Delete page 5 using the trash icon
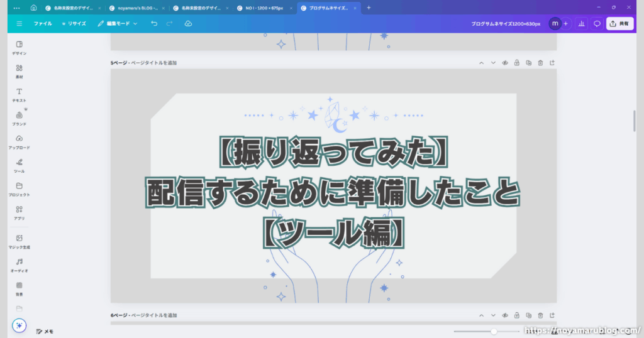 [540, 63]
